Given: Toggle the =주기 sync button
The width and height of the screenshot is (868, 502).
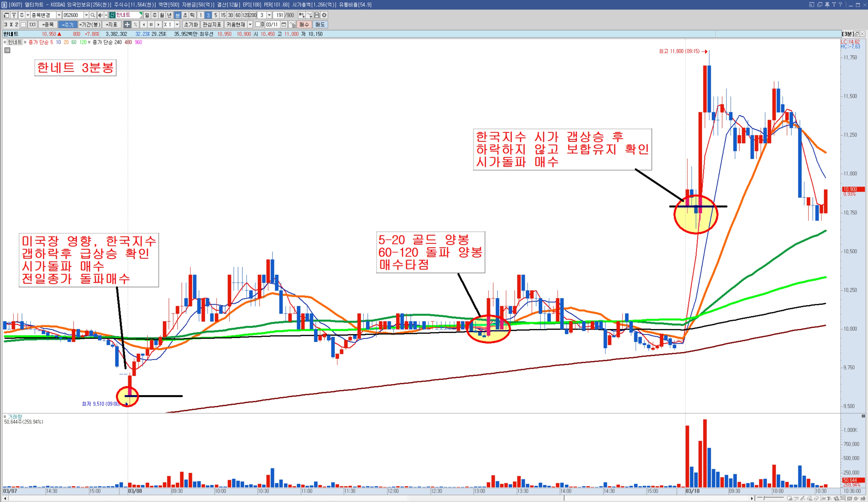Looking at the screenshot, I should pyautogui.click(x=68, y=24).
